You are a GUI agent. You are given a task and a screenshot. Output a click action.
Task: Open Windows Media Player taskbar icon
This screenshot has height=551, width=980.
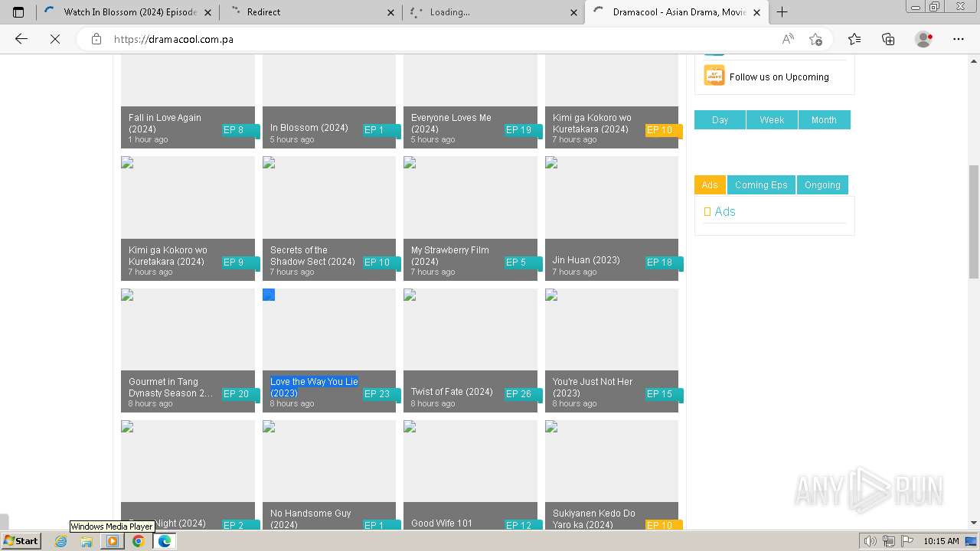(113, 541)
